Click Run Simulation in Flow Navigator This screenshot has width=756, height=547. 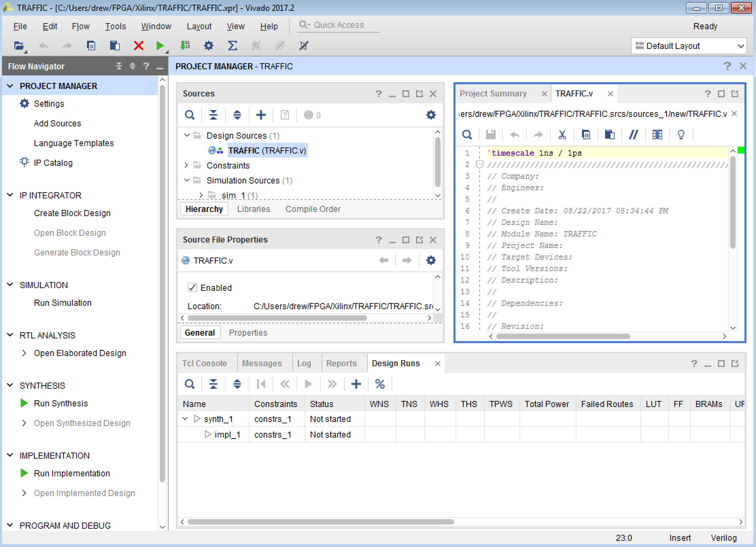coord(63,303)
